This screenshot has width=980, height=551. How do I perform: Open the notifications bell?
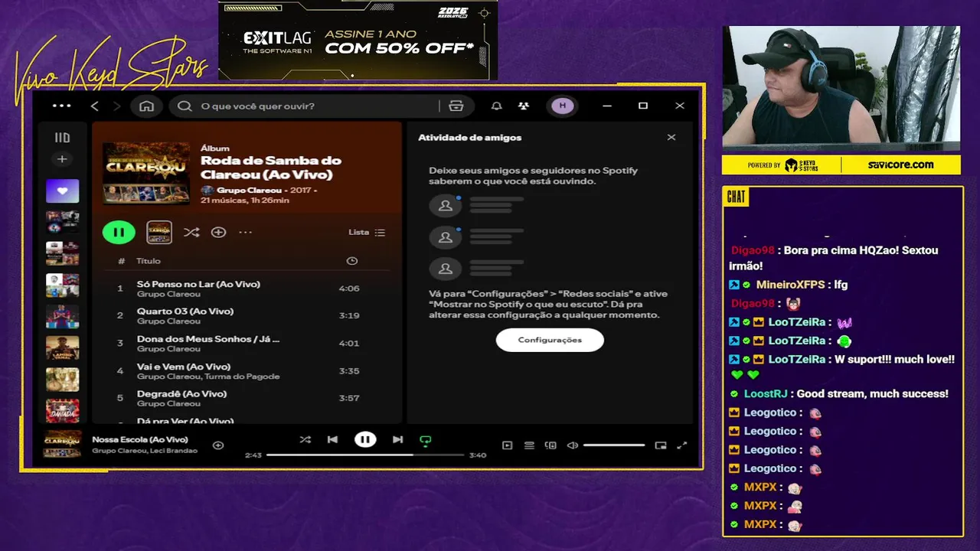pos(497,106)
